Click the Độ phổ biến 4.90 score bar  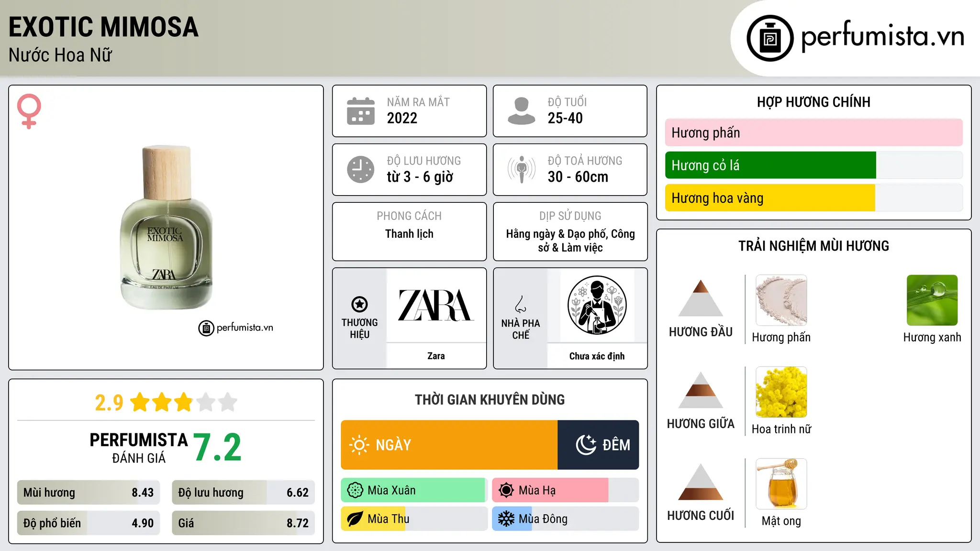pyautogui.click(x=89, y=523)
